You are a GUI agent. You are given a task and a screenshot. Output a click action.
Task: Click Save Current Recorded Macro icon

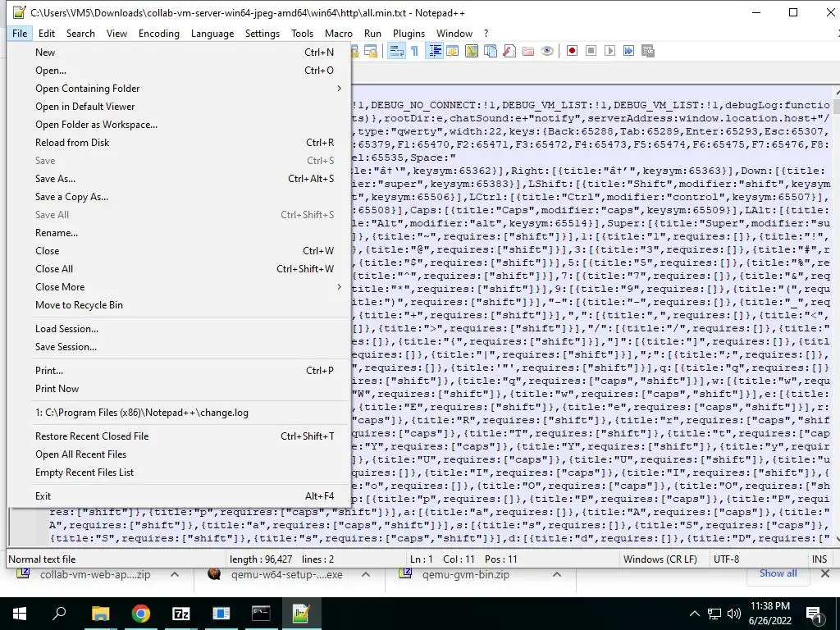648,51
